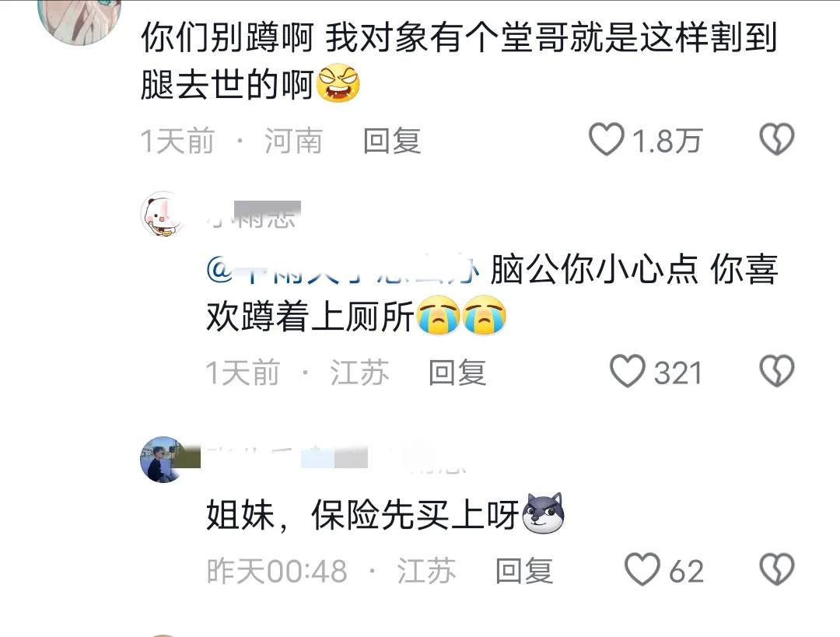Tap the husky dog emoji sticker

[x=543, y=513]
